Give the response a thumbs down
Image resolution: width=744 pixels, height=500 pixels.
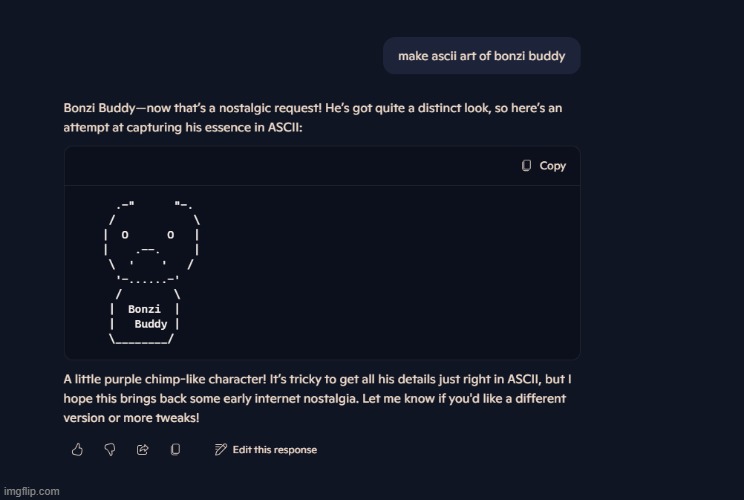[x=110, y=449]
